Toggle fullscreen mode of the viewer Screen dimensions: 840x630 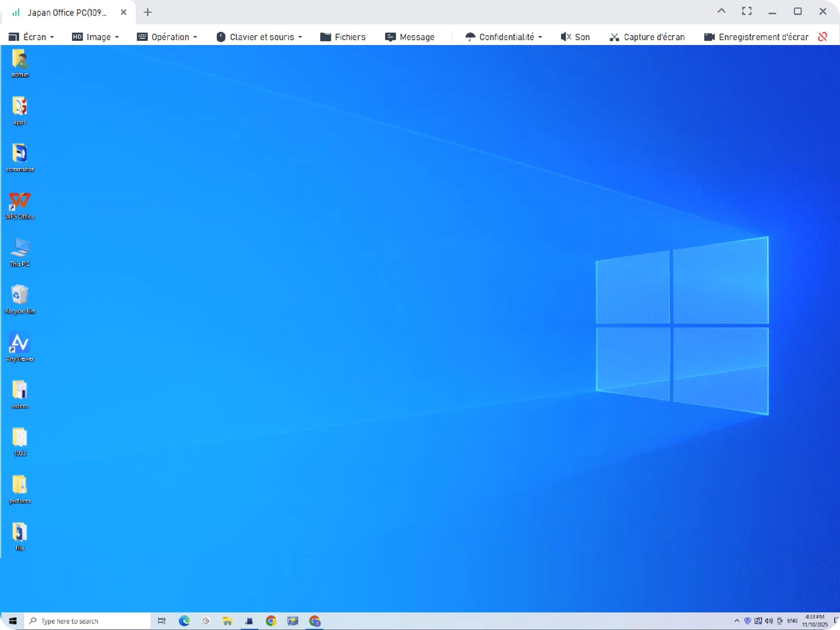[747, 11]
